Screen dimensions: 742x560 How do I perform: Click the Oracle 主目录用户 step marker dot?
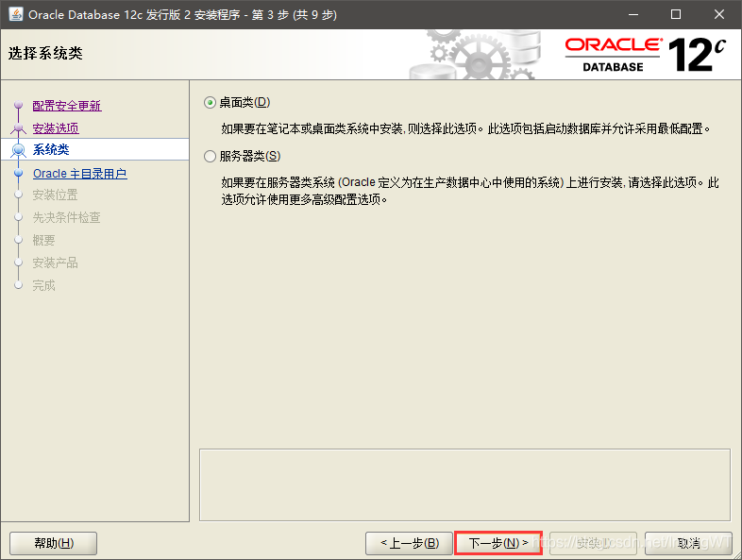coord(19,173)
